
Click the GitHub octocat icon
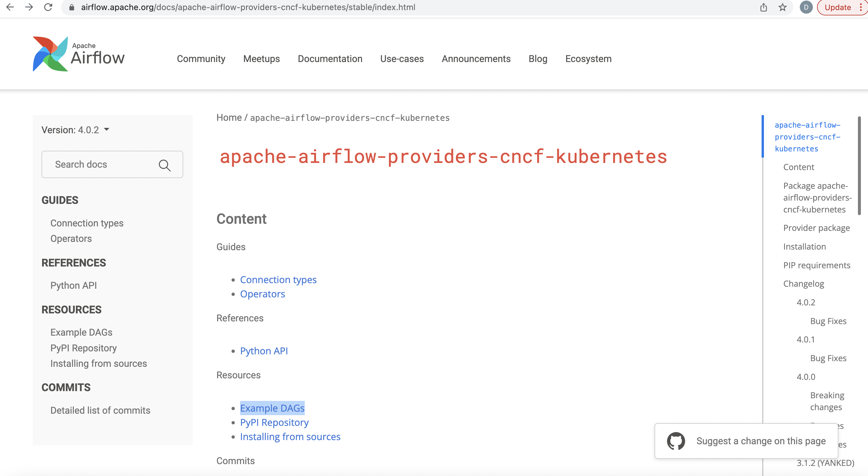676,441
